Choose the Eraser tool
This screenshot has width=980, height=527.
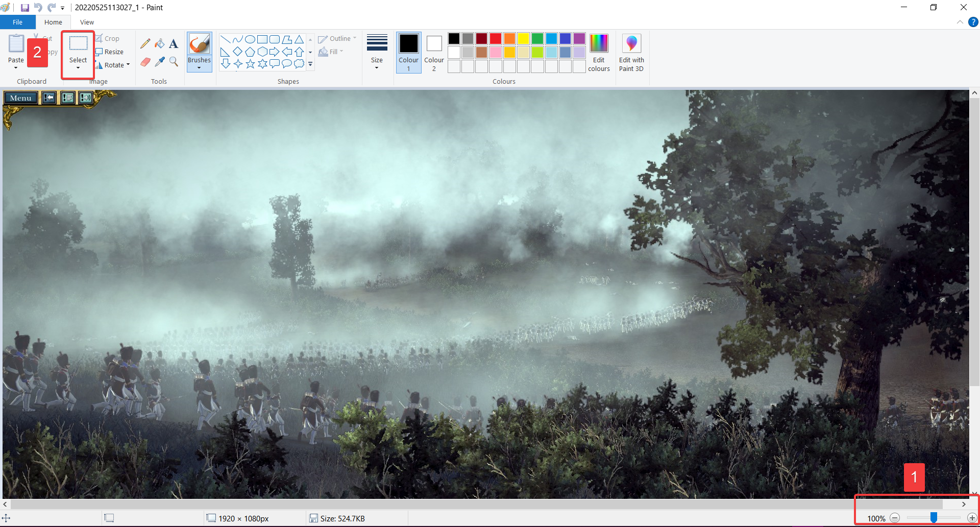[x=145, y=62]
